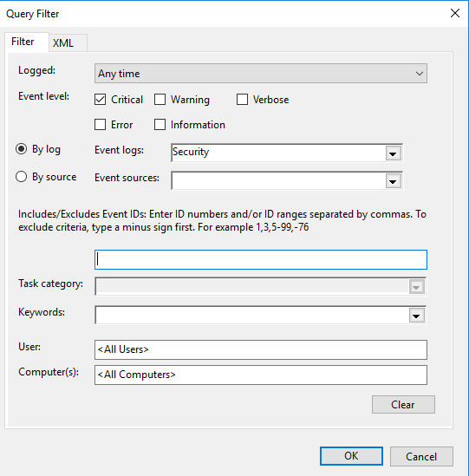Screen dimensions: 469x476
Task: Choose the By source radio option
Action: pyautogui.click(x=22, y=177)
